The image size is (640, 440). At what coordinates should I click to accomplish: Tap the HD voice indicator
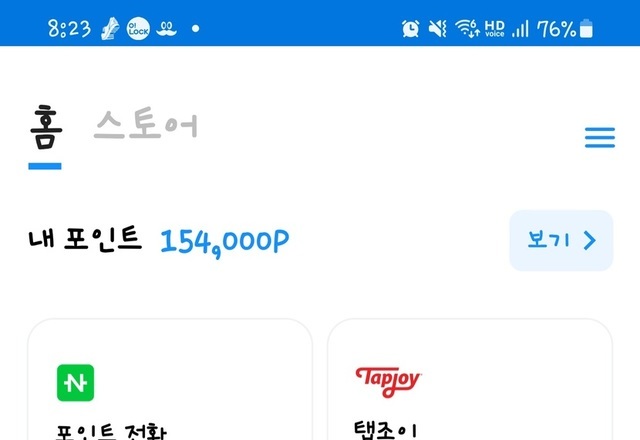coord(495,29)
